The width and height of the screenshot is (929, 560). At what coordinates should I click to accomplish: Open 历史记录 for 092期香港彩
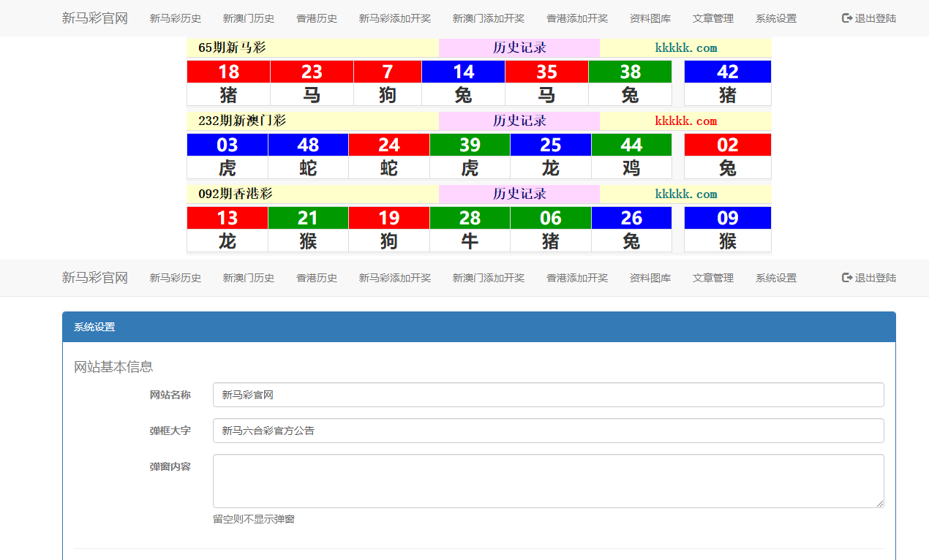click(519, 194)
